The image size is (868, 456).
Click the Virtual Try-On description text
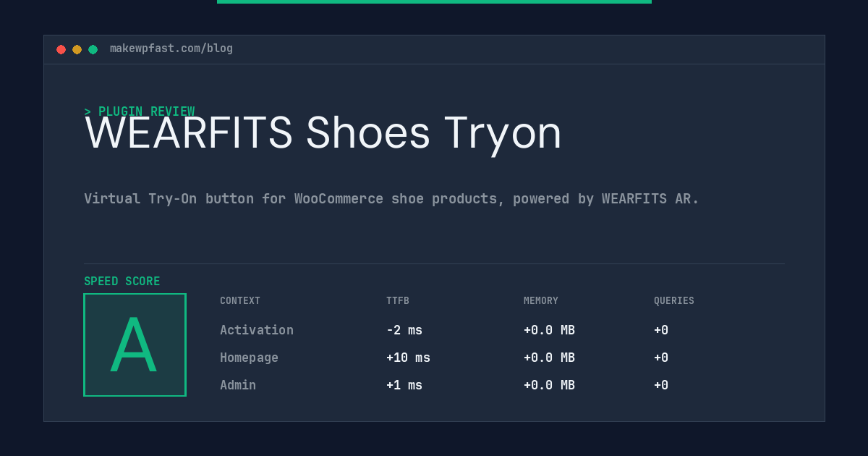(x=391, y=198)
